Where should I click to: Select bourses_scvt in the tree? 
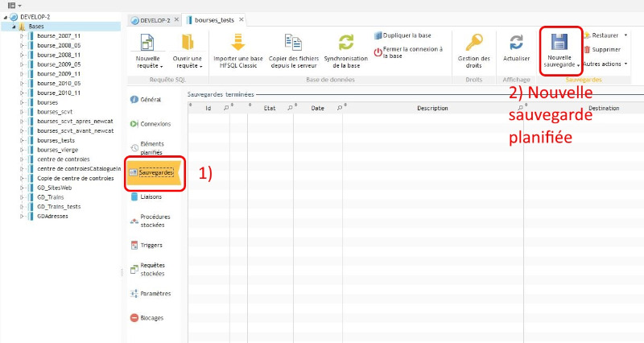tap(55, 112)
